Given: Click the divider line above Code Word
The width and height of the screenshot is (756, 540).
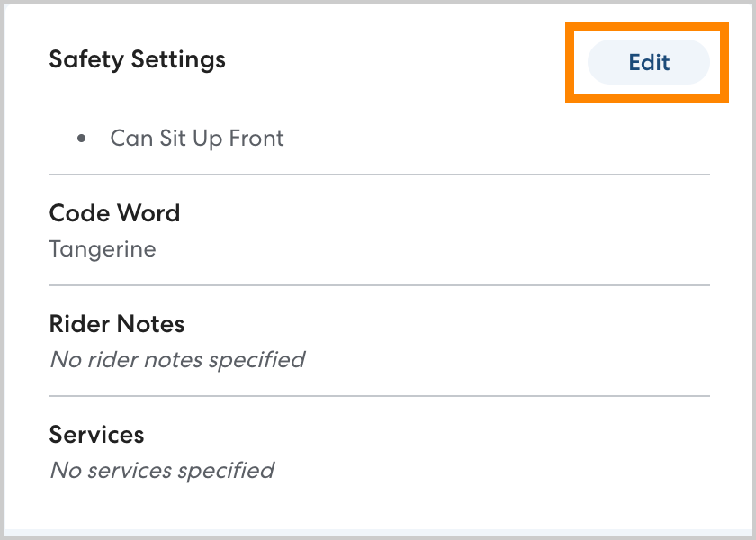Looking at the screenshot, I should click(379, 174).
